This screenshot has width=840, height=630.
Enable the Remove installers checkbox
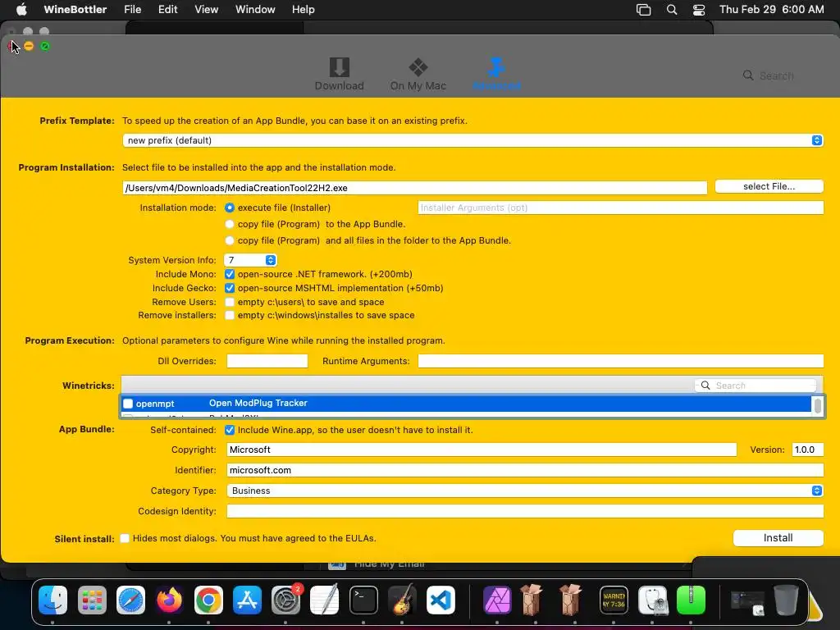[x=230, y=316]
